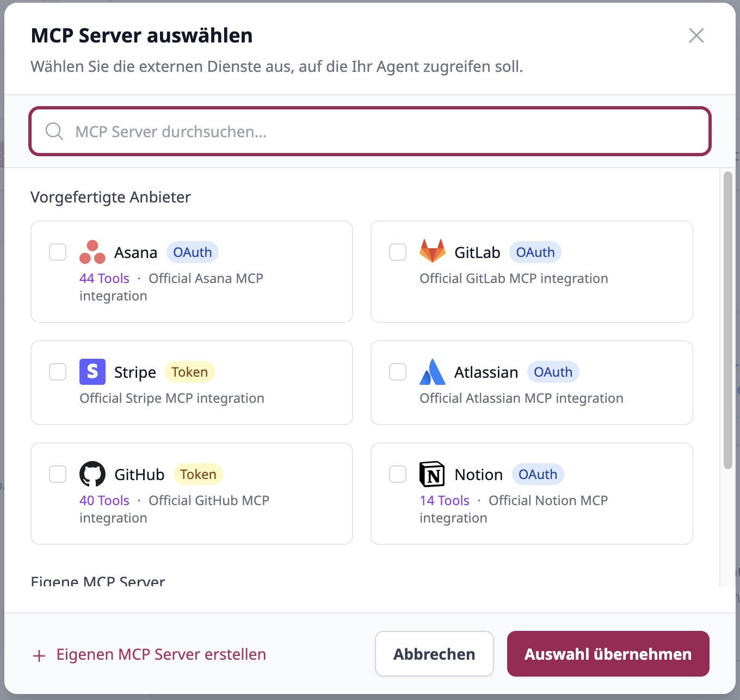Click the Token badge on the Stripe card
The width and height of the screenshot is (740, 700).
coord(189,372)
